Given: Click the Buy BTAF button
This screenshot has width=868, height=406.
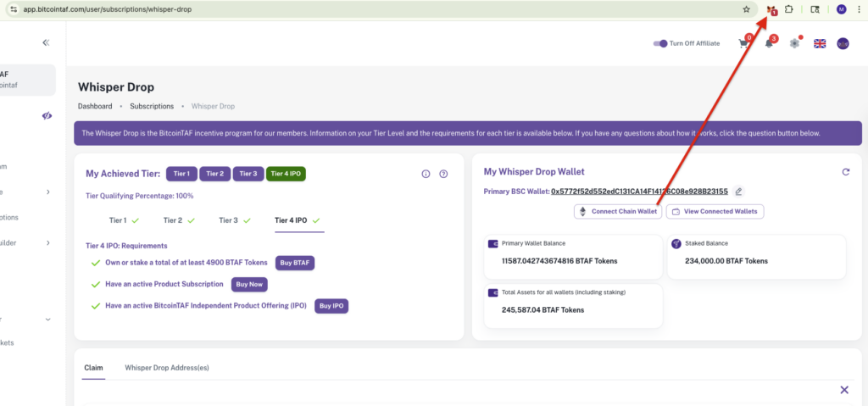Looking at the screenshot, I should pos(295,263).
